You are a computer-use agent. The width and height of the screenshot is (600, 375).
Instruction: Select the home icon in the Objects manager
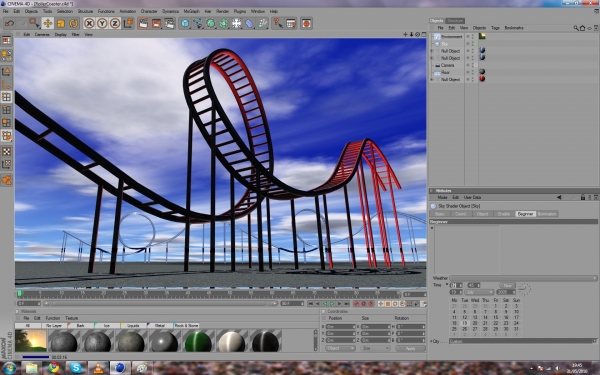click(x=582, y=28)
